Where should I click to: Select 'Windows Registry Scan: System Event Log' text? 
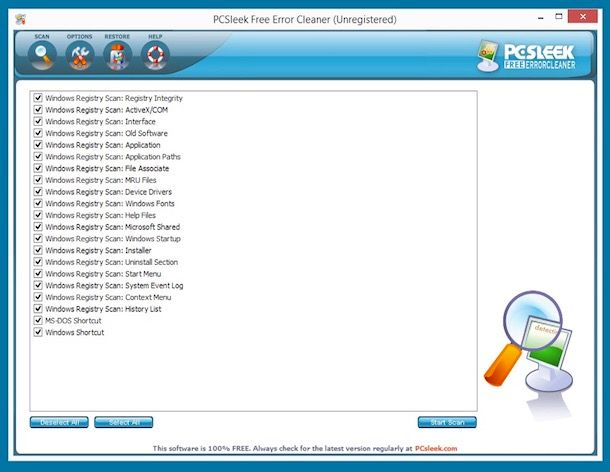[114, 285]
